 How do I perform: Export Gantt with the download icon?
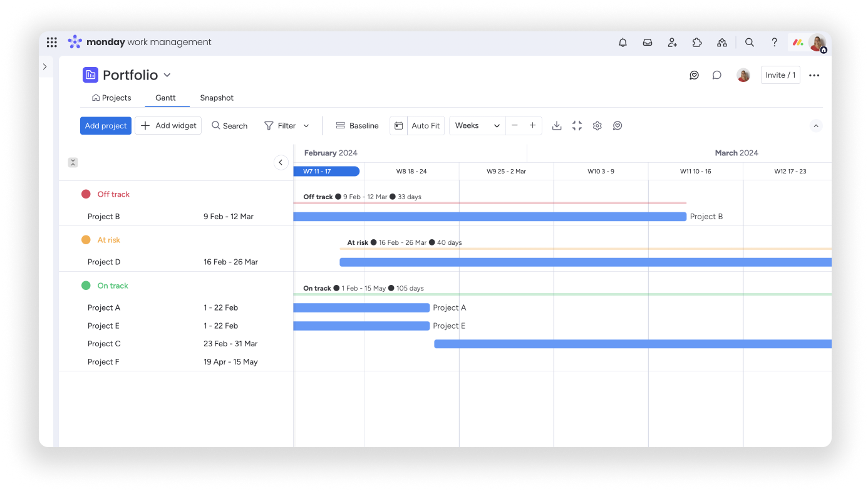557,126
